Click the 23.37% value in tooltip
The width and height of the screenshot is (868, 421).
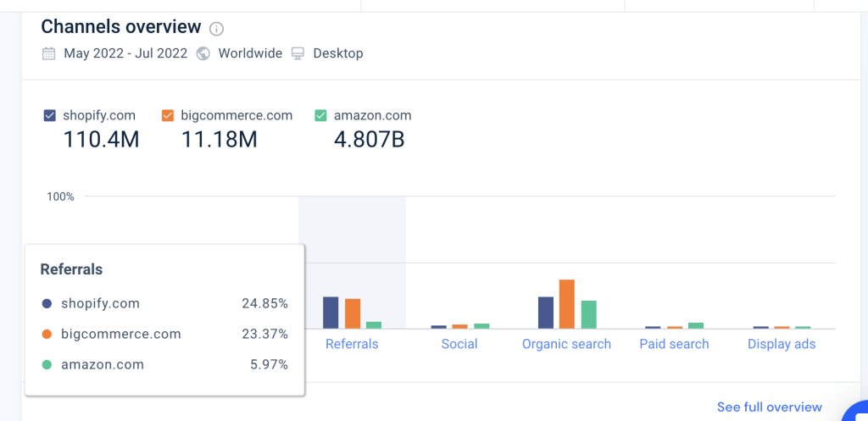(264, 334)
